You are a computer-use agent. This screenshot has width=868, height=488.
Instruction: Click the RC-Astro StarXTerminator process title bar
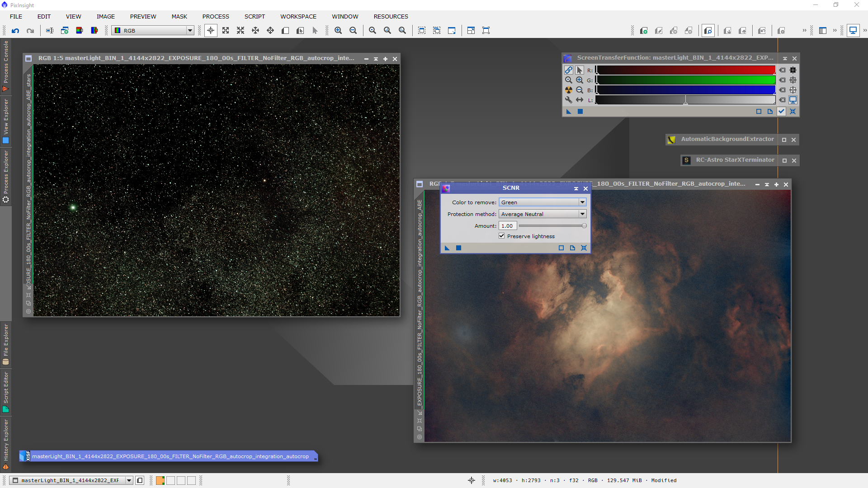pos(735,160)
